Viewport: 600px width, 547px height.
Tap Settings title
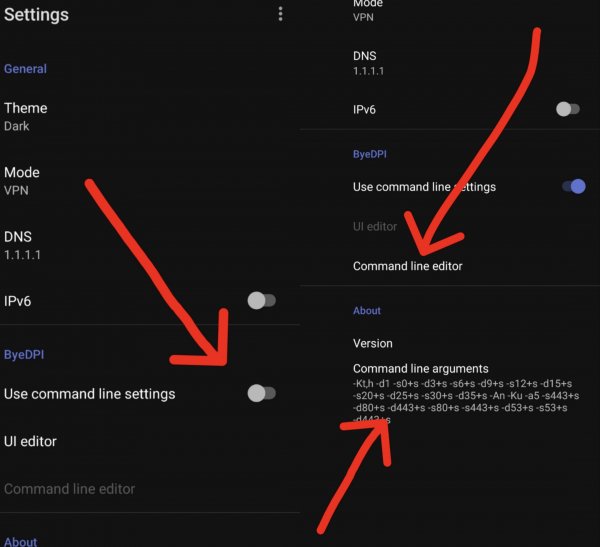point(36,15)
